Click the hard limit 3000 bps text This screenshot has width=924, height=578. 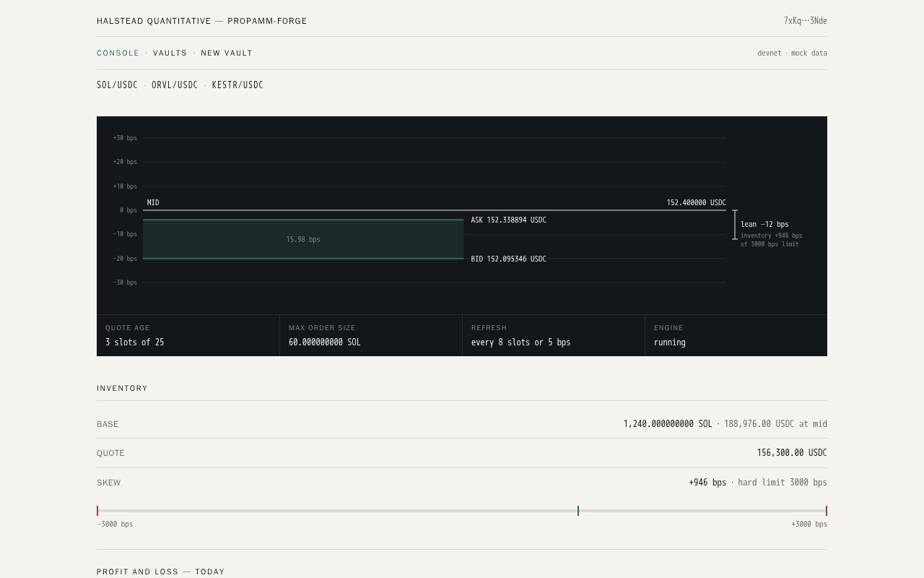tap(783, 483)
